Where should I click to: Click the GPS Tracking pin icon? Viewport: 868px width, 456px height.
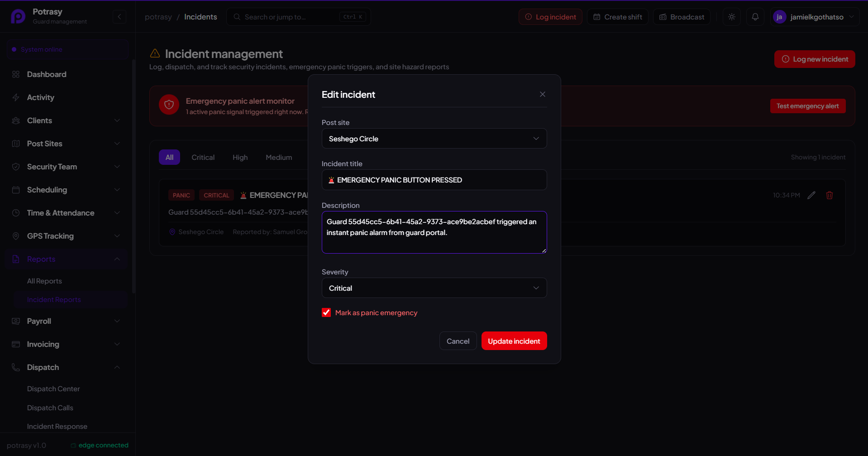point(16,236)
